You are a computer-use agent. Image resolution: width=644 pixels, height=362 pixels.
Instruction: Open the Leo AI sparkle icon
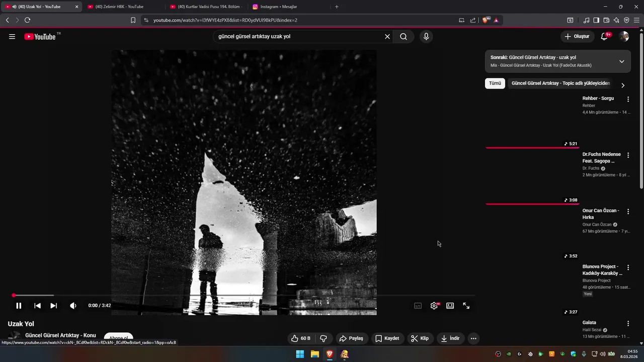coord(616,20)
